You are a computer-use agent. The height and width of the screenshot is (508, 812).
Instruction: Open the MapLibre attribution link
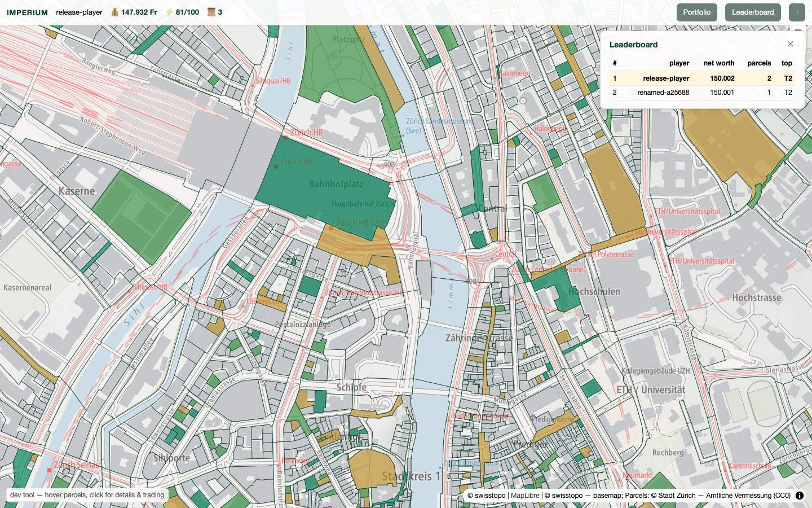coord(525,496)
